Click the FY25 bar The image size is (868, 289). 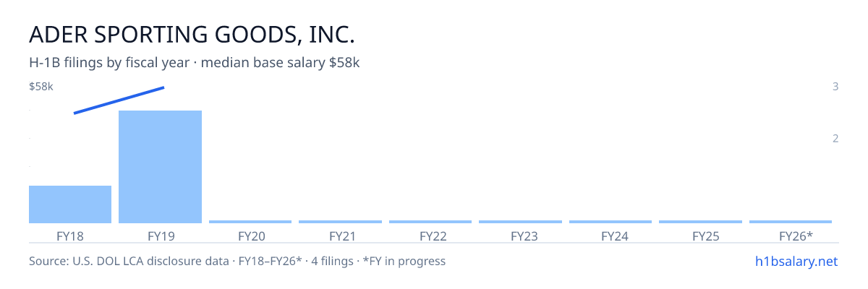click(700, 222)
